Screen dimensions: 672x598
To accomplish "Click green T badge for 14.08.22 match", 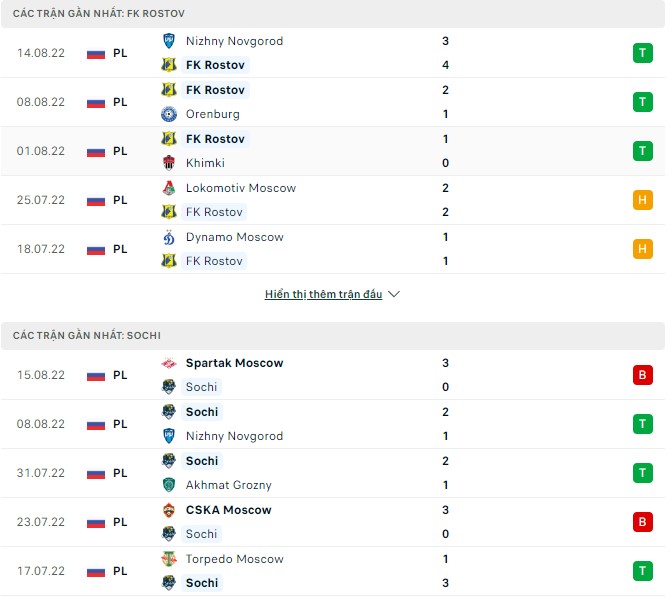I will 642,53.
